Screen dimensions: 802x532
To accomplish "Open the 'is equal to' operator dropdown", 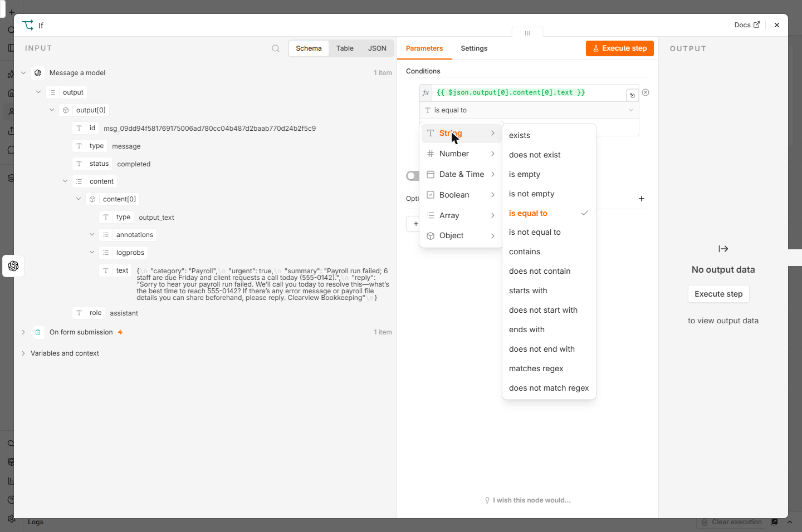I will (529, 110).
